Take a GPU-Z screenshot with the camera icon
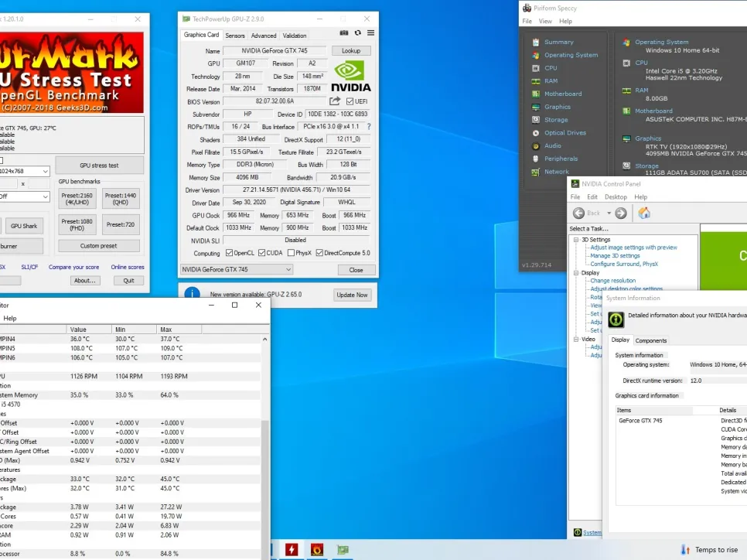Viewport: 747px width, 560px height. click(x=343, y=33)
